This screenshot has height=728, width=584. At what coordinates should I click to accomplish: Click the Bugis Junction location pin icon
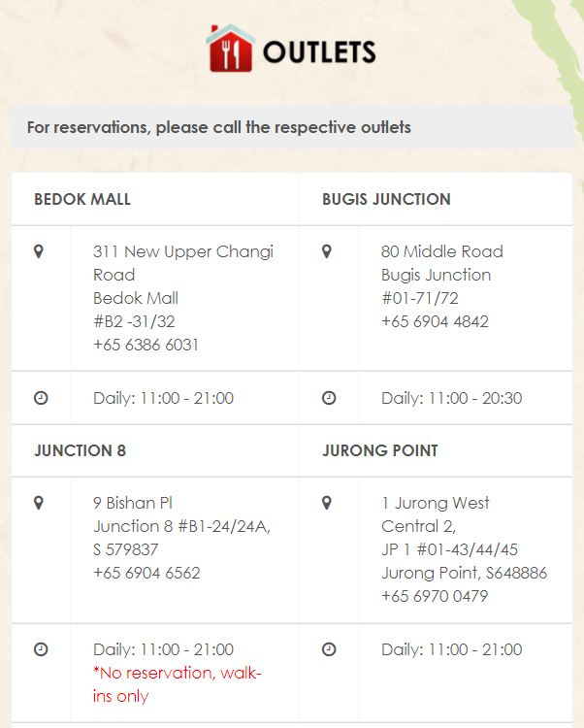point(327,251)
